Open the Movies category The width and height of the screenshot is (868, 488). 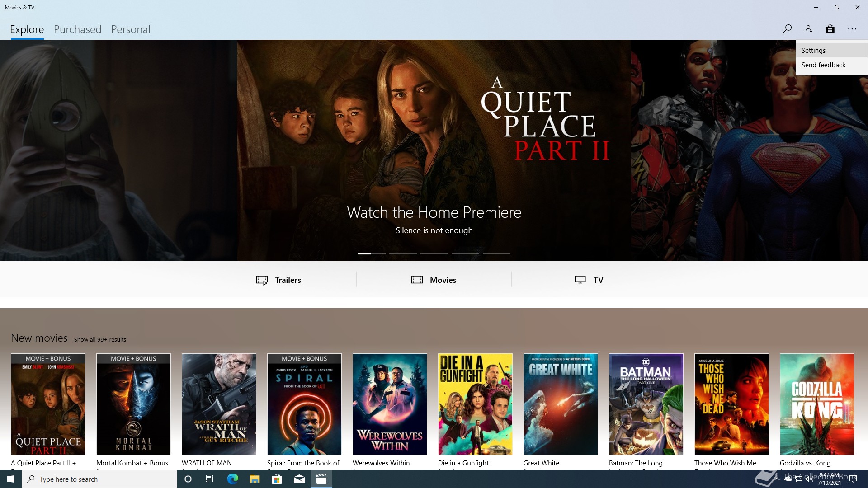tap(434, 280)
